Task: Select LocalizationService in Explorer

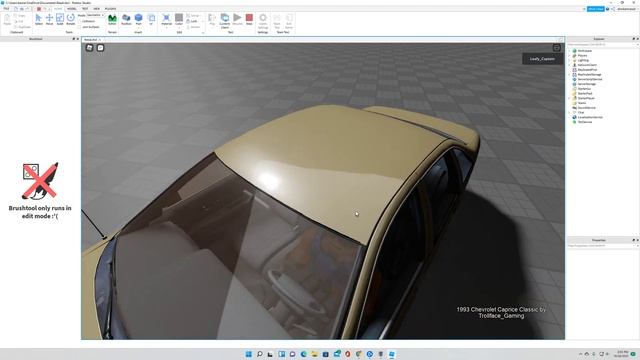Action: (590, 117)
